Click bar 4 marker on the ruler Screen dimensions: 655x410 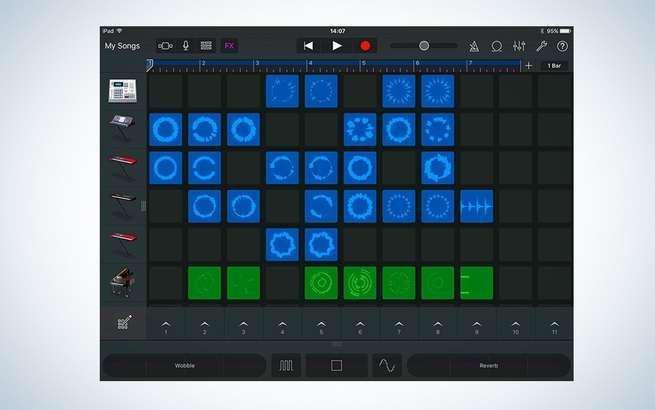(x=310, y=64)
